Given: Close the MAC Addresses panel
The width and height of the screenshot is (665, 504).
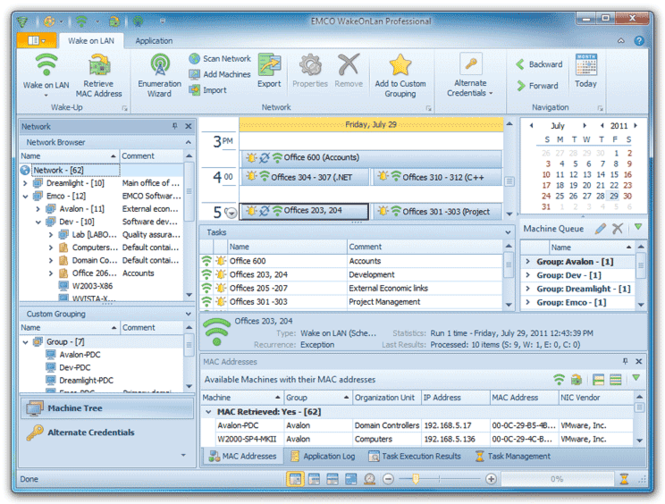Looking at the screenshot, I should point(639,361).
